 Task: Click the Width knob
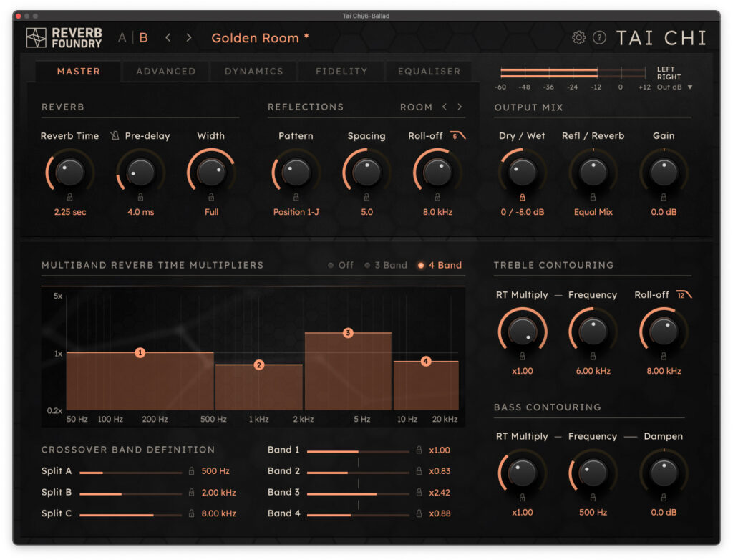pyautogui.click(x=211, y=172)
